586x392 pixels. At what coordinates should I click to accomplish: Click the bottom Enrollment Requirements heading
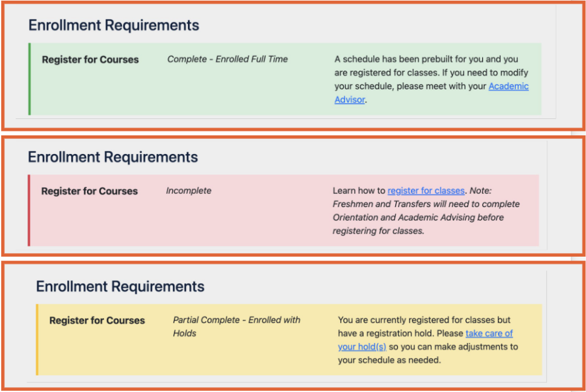pyautogui.click(x=120, y=286)
